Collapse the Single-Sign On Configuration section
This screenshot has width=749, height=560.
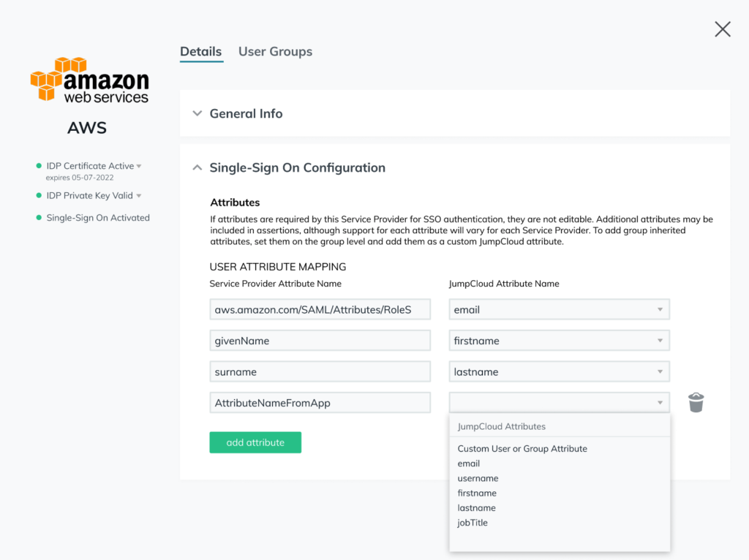197,167
